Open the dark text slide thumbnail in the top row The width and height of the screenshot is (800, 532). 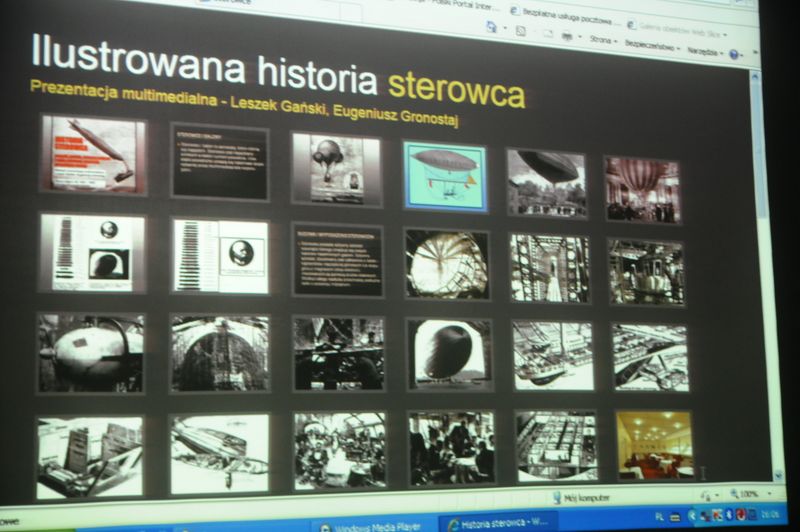point(220,162)
